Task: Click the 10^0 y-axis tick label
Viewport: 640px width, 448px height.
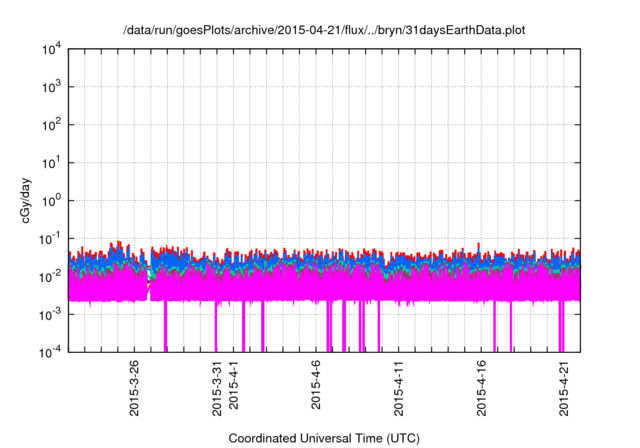Action: click(53, 200)
